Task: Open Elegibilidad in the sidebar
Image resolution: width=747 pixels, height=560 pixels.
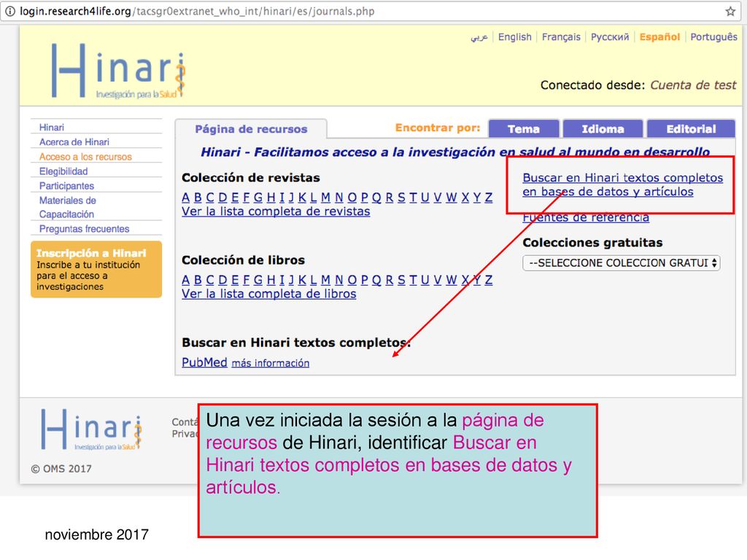Action: click(63, 171)
